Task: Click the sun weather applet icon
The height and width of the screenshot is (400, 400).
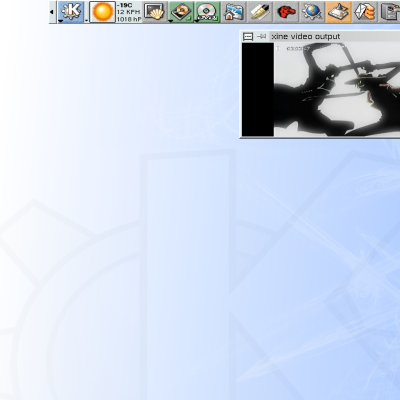Action: pos(103,12)
